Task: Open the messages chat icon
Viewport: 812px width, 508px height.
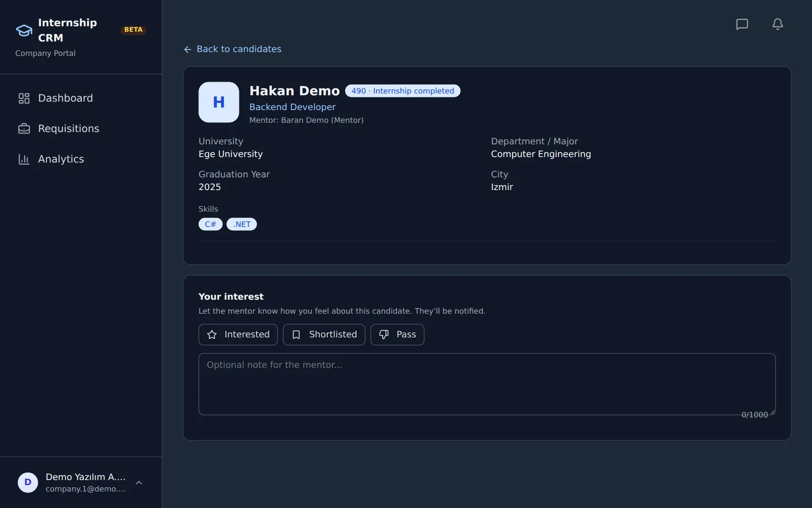Action: (742, 24)
